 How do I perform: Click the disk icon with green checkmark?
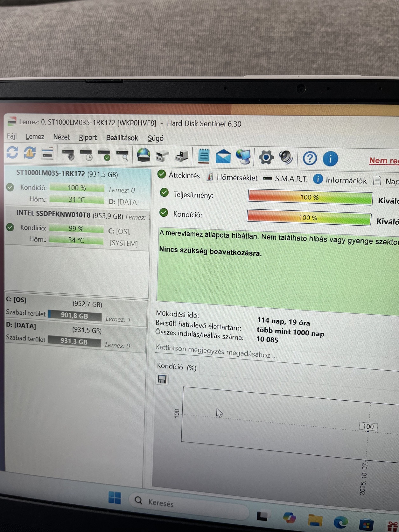click(104, 155)
